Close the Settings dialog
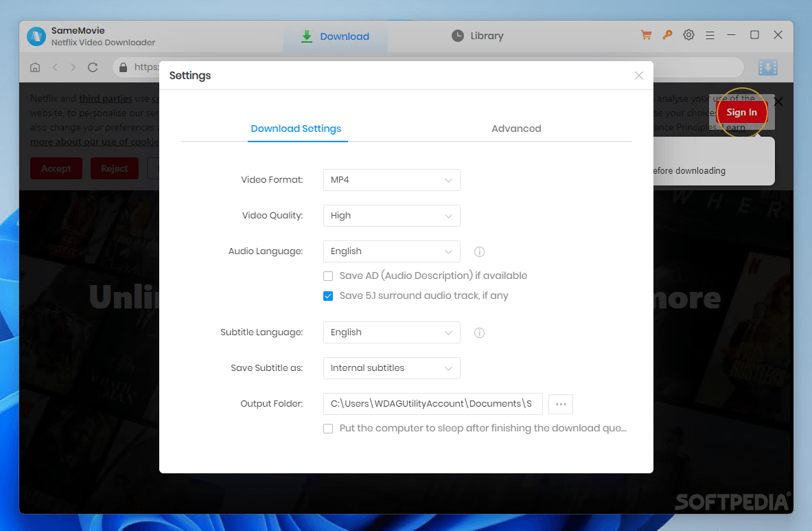 [639, 76]
